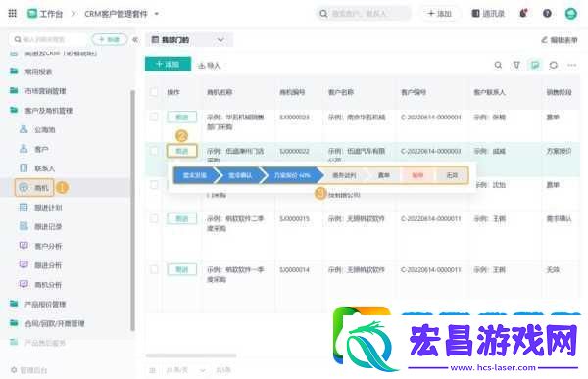Screen dimensions: 588x379
Task: Click the 导入 import button
Action: (x=210, y=66)
